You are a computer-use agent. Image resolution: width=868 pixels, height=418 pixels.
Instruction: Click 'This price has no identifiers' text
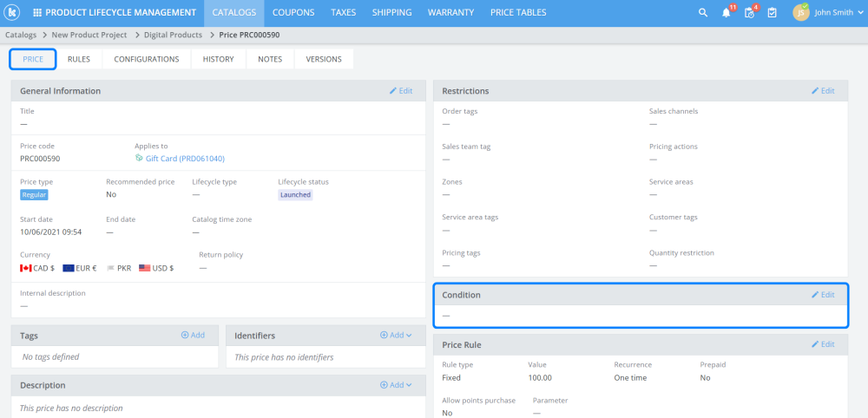click(x=284, y=357)
